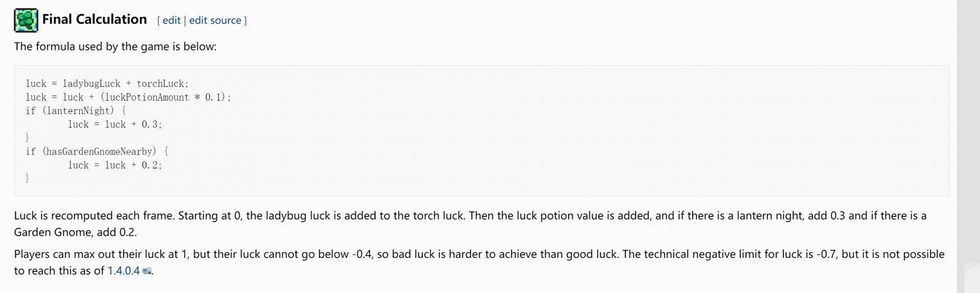This screenshot has width=980, height=293.
Task: Select the 'luckPotionAmount' variable in the code
Action: coord(146,97)
